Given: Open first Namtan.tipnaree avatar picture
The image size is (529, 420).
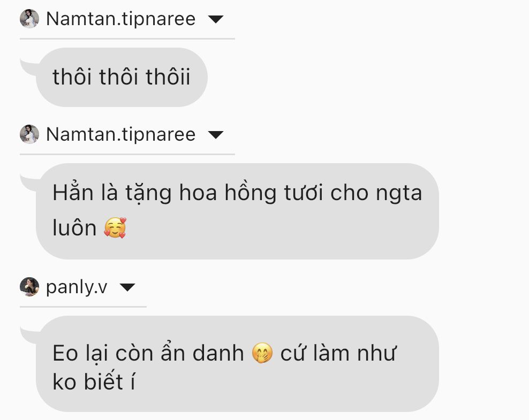Looking at the screenshot, I should pyautogui.click(x=29, y=19).
